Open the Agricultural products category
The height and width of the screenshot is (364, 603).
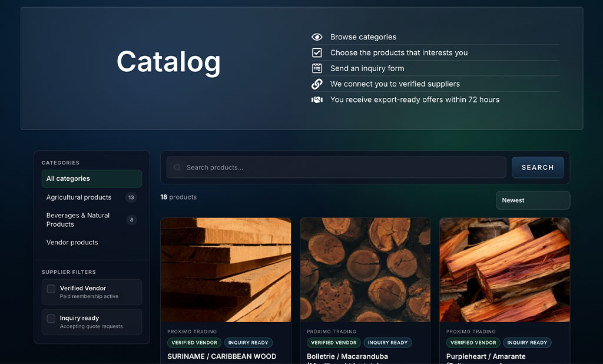tap(91, 197)
